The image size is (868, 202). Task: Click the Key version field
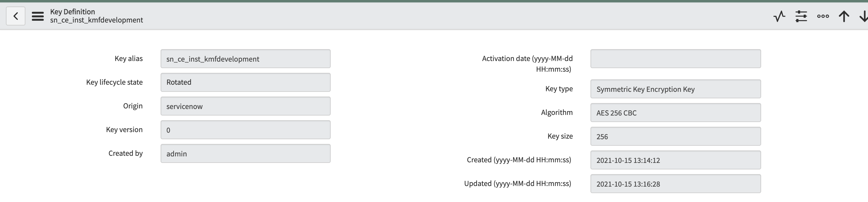tap(245, 130)
